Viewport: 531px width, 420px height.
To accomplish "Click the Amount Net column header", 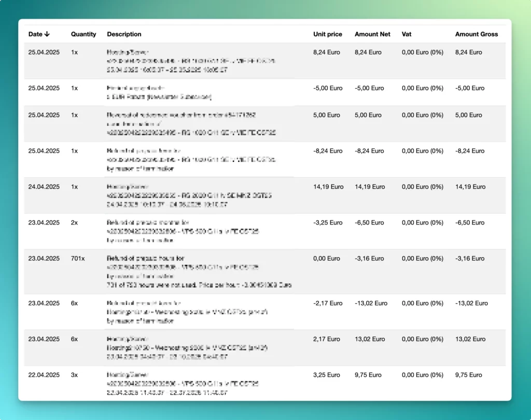I will pyautogui.click(x=372, y=34).
